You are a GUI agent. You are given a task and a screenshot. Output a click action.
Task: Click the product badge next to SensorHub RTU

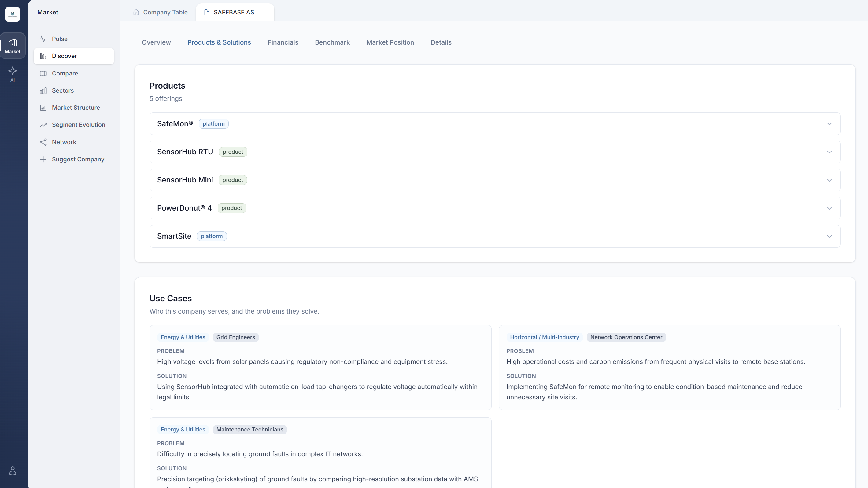point(233,152)
